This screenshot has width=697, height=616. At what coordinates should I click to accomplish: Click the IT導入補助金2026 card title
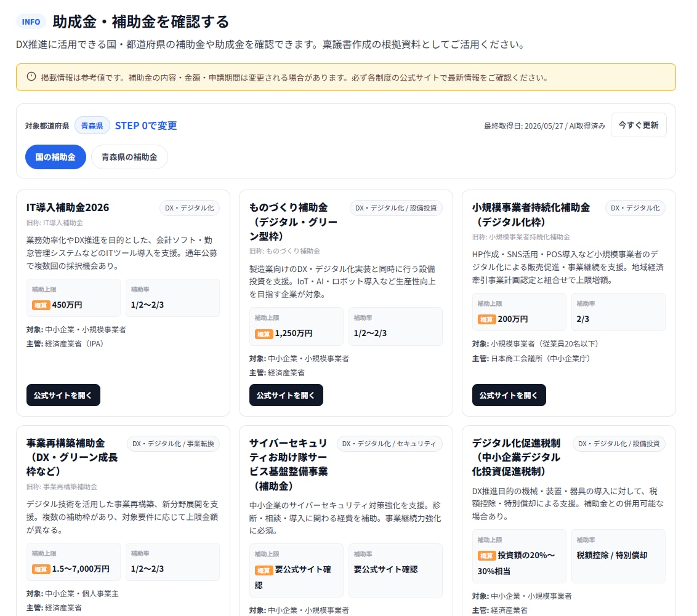(x=68, y=207)
